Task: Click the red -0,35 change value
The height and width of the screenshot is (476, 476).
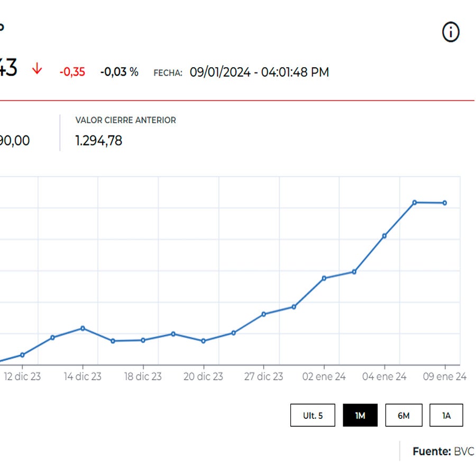Action: (72, 72)
